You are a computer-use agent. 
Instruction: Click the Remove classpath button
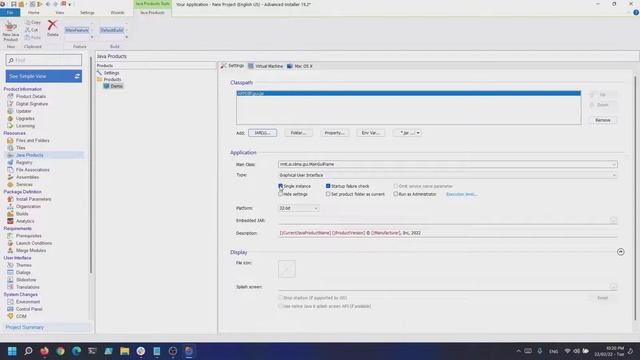pyautogui.click(x=603, y=120)
